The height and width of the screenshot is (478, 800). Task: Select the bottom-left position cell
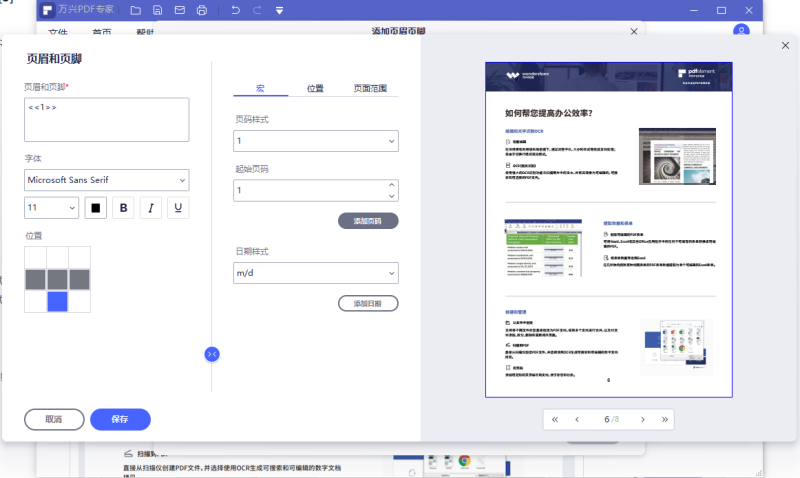35,301
